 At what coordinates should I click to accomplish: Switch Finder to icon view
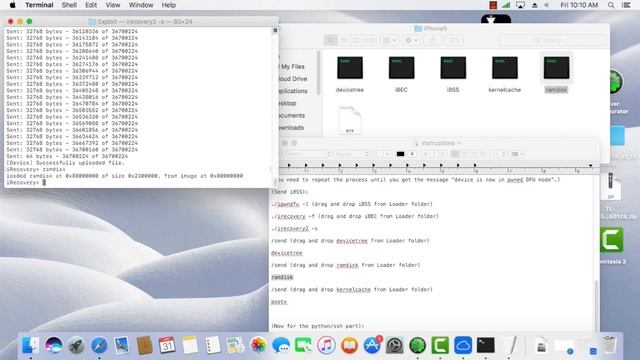tap(331, 40)
